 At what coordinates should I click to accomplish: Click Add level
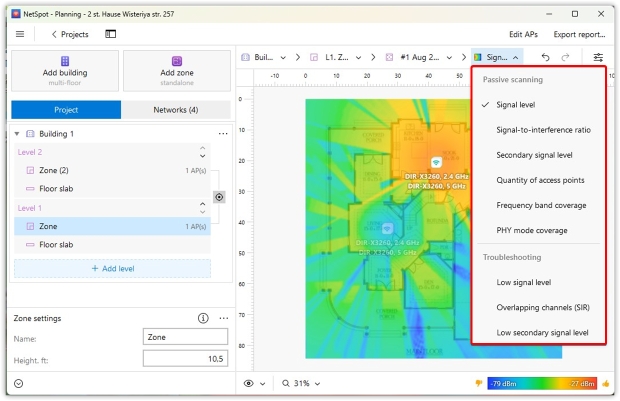[x=112, y=269]
